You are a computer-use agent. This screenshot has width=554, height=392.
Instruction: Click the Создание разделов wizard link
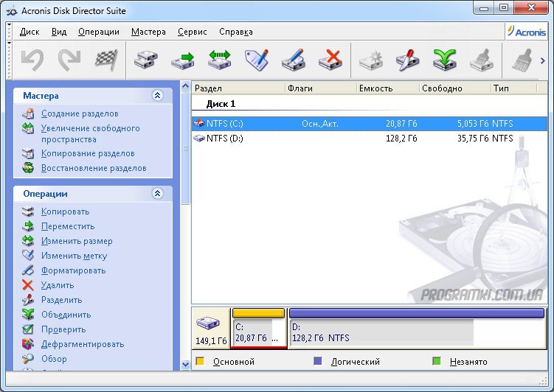click(x=79, y=113)
